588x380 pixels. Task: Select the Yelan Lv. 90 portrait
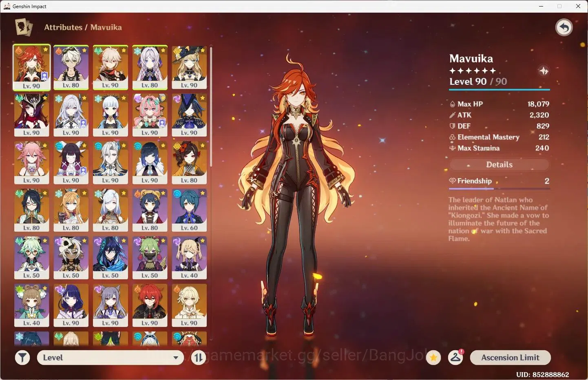click(x=150, y=163)
